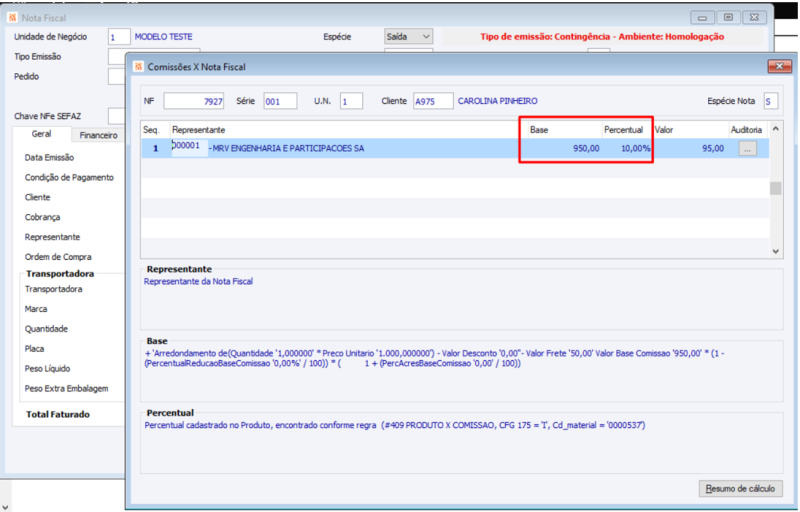Close the Comissões X Nota Fiscal dialog
The width and height of the screenshot is (800, 512).
point(779,66)
